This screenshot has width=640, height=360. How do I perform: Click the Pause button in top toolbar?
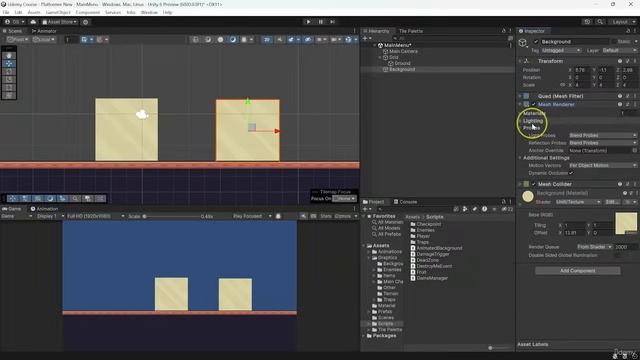pos(320,22)
